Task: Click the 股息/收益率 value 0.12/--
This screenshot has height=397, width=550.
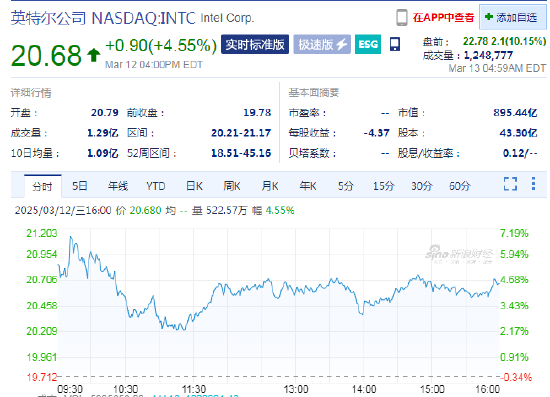Action: (x=520, y=153)
